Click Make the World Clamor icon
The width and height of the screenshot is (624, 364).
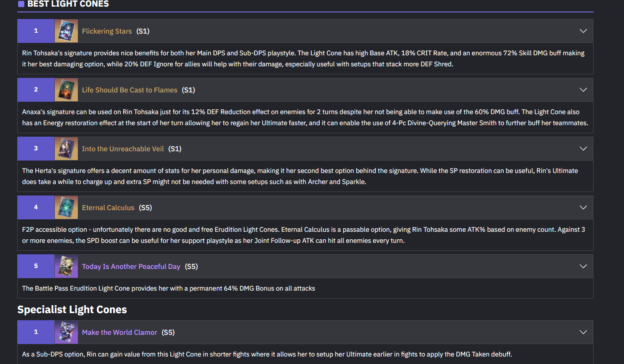(x=66, y=332)
